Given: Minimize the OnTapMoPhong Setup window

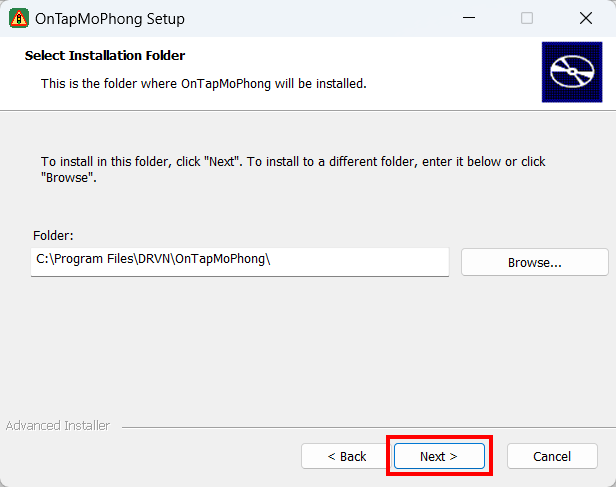Looking at the screenshot, I should click(x=469, y=18).
